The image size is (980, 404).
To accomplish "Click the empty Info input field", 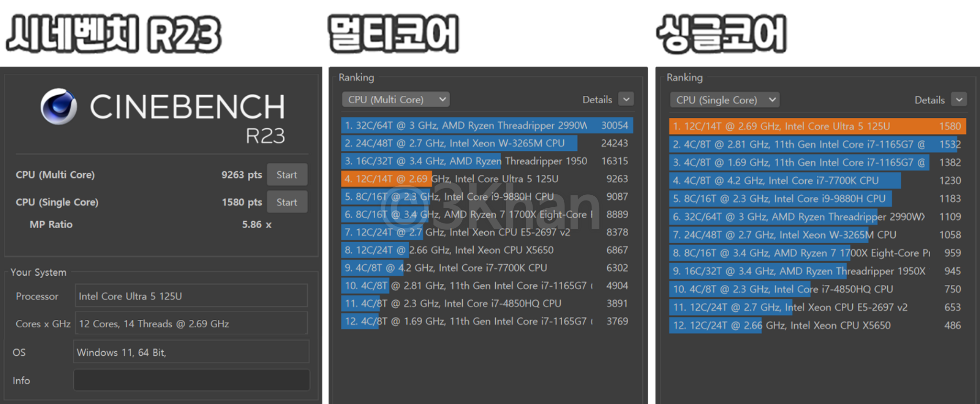I will coord(191,380).
